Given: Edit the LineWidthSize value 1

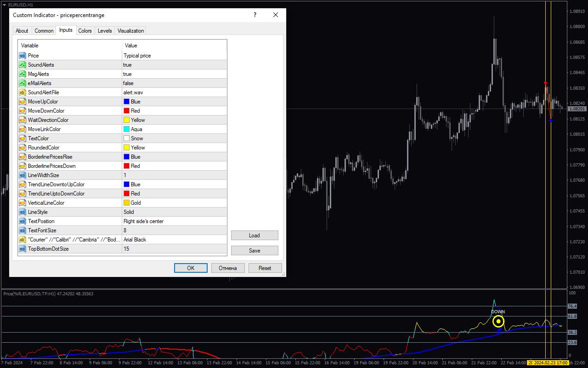Looking at the screenshot, I should pos(175,175).
